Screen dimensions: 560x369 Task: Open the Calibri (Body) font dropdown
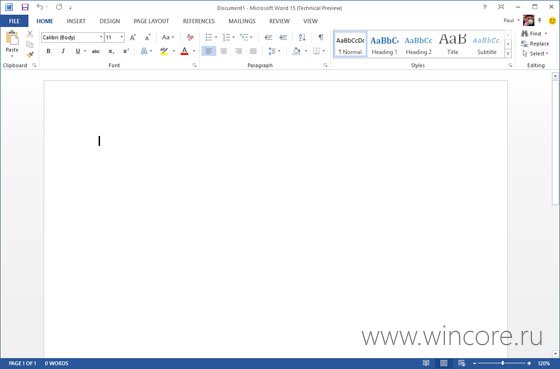click(x=101, y=37)
